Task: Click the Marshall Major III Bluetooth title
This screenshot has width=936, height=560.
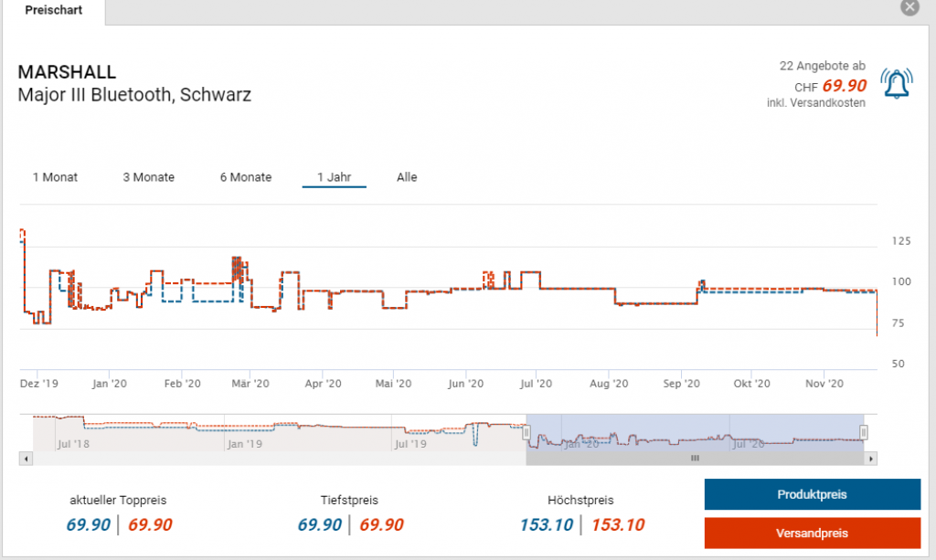Action: coord(134,83)
